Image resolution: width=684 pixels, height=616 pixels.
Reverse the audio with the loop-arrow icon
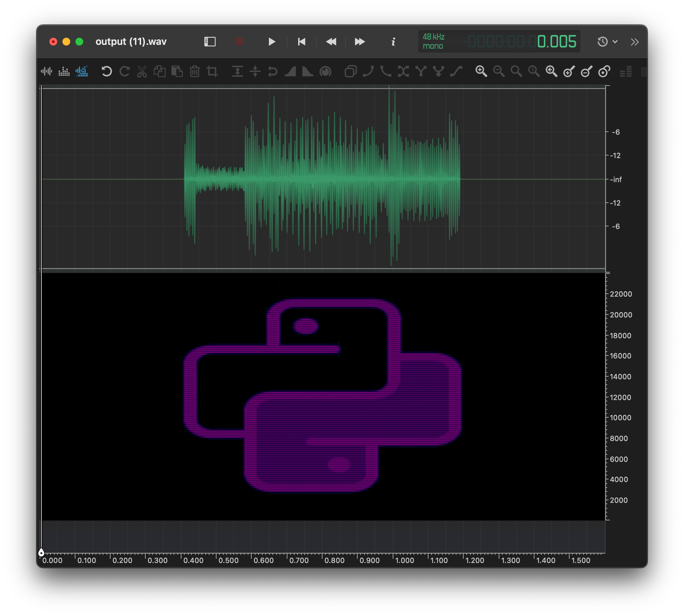click(x=273, y=72)
